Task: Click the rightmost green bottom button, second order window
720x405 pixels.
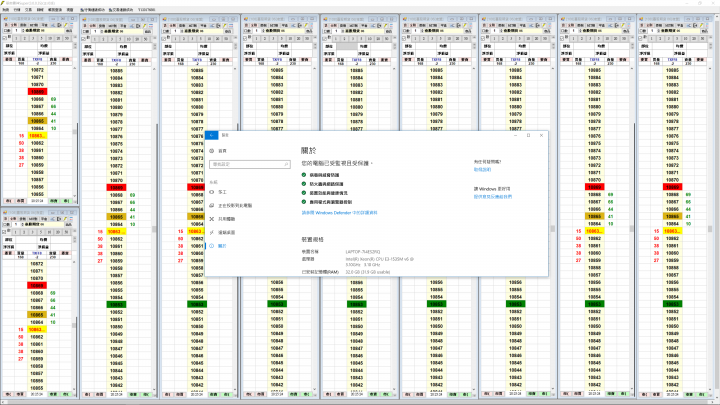Action: point(146,394)
